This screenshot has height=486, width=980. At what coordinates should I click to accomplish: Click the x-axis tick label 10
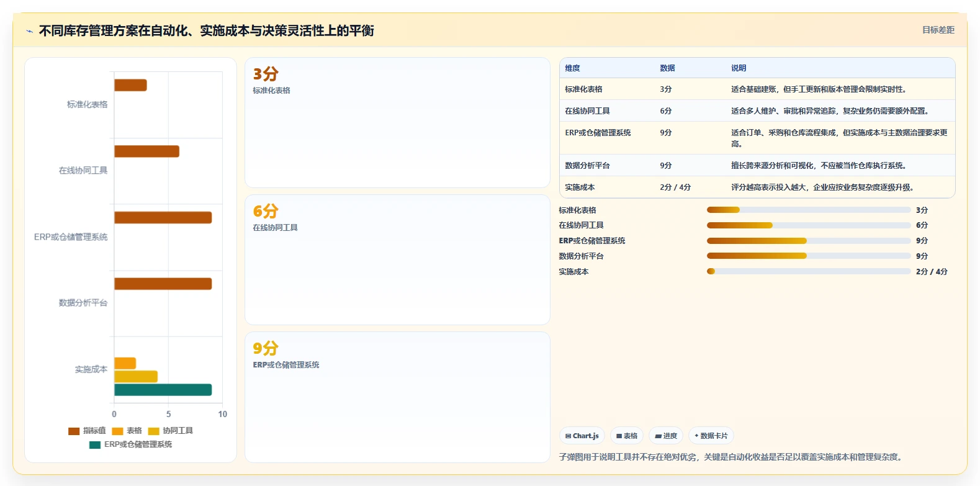[222, 414]
